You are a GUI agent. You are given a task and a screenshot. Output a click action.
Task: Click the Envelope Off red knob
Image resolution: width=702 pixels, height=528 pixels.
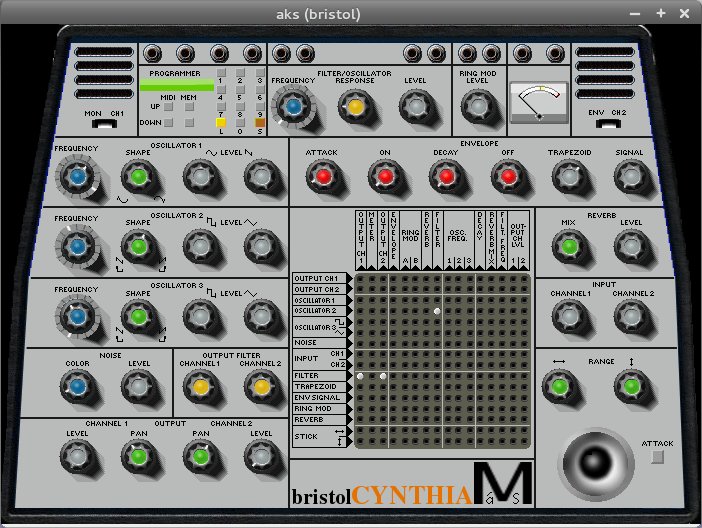click(x=508, y=177)
